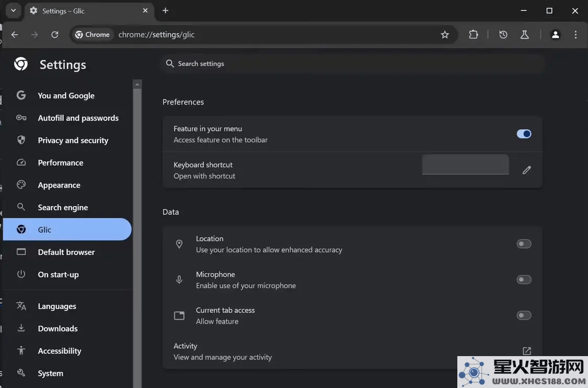The image size is (588, 388).
Task: Enable Current tab access toggle
Action: (524, 315)
